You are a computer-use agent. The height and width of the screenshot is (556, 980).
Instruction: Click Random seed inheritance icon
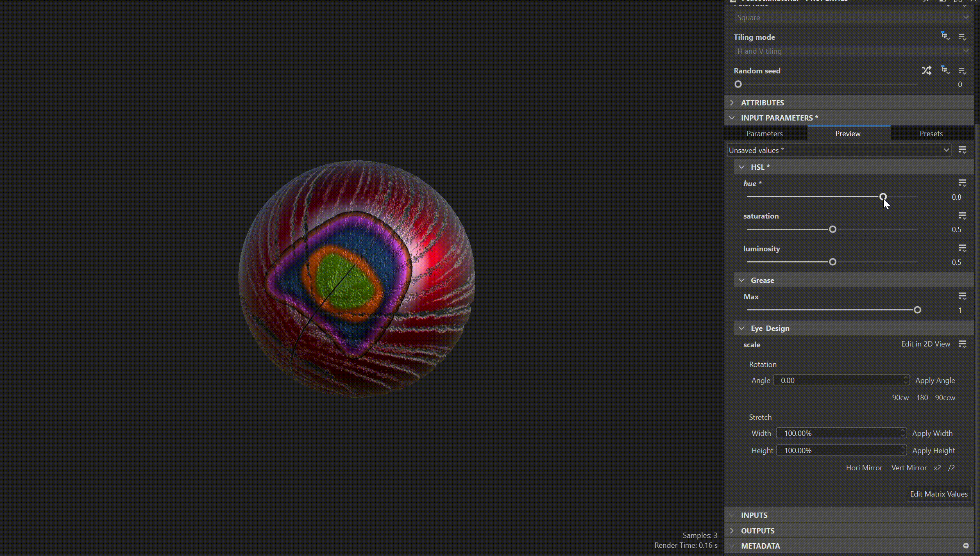click(945, 70)
